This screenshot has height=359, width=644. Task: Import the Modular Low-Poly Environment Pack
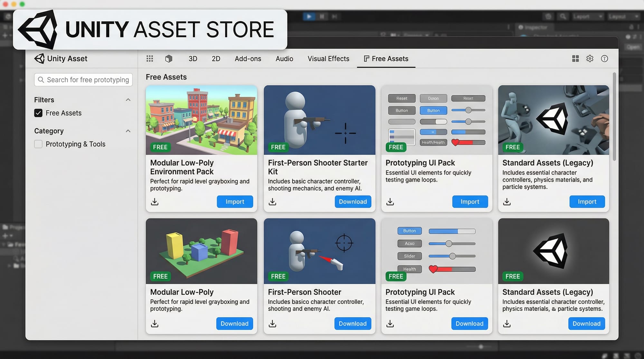coord(235,202)
